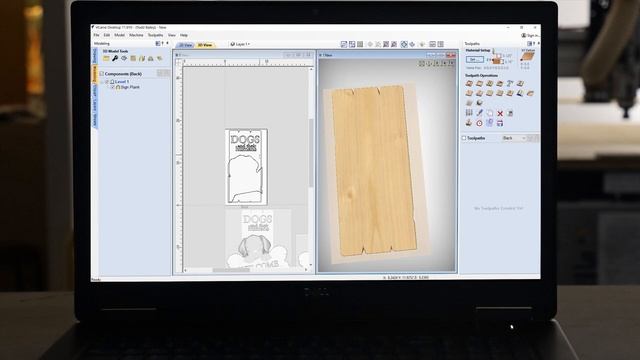Click the Save Toolpath icon right of the clock
Viewport: 640px width, 360px height.
tap(500, 123)
